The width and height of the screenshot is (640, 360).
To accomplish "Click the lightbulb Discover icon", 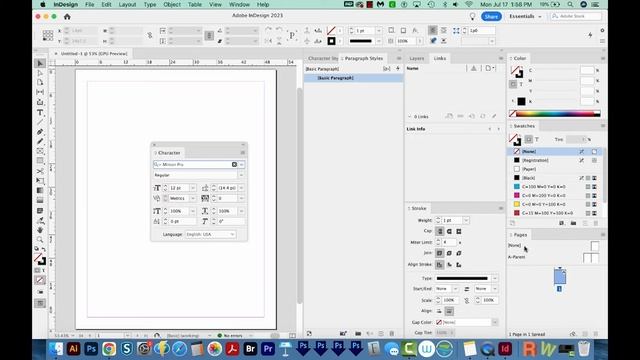I will [472, 16].
